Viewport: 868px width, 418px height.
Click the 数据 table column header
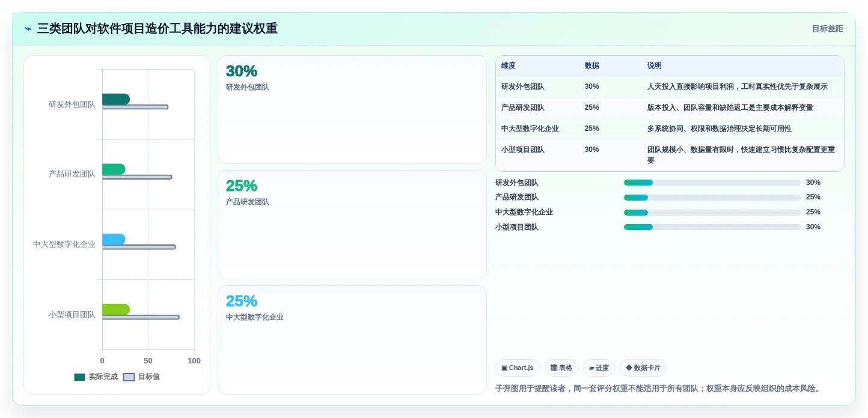[x=592, y=66]
